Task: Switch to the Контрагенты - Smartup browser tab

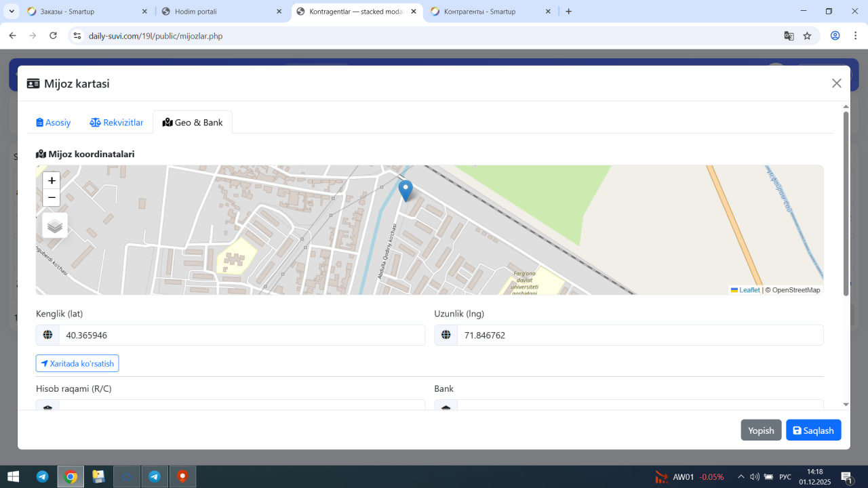Action: (490, 12)
